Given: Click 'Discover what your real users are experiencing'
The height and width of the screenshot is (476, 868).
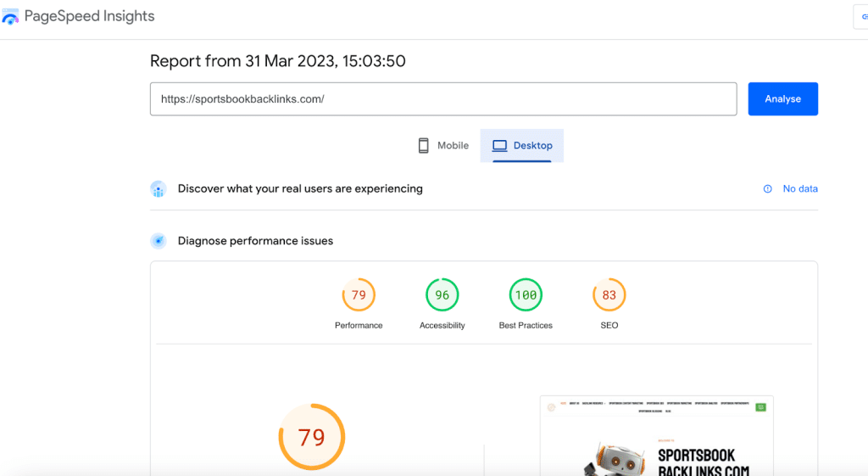Looking at the screenshot, I should 300,188.
